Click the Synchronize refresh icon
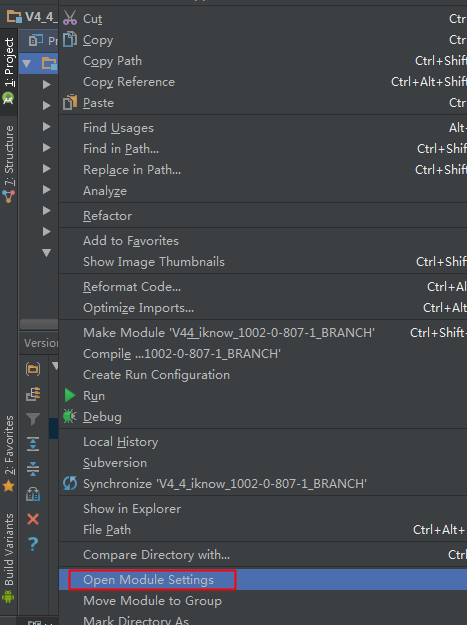This screenshot has height=625, width=467. coord(70,483)
